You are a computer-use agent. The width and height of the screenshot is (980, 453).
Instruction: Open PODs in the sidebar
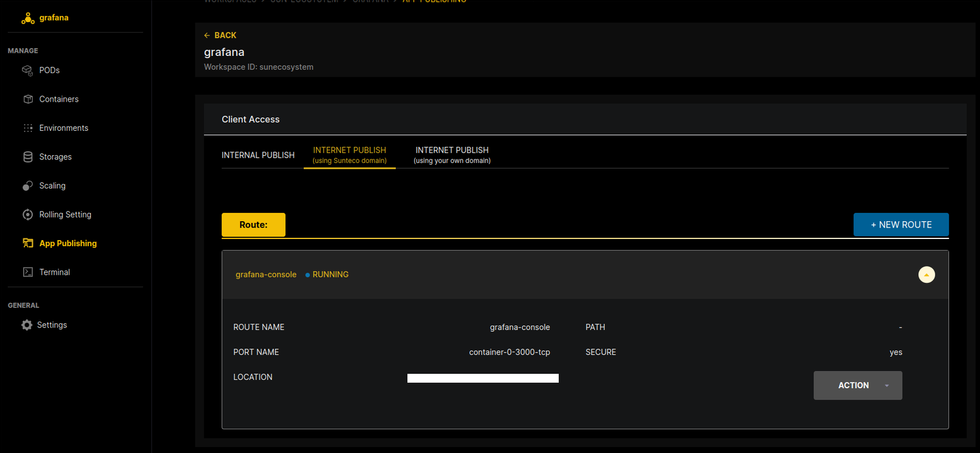(49, 70)
